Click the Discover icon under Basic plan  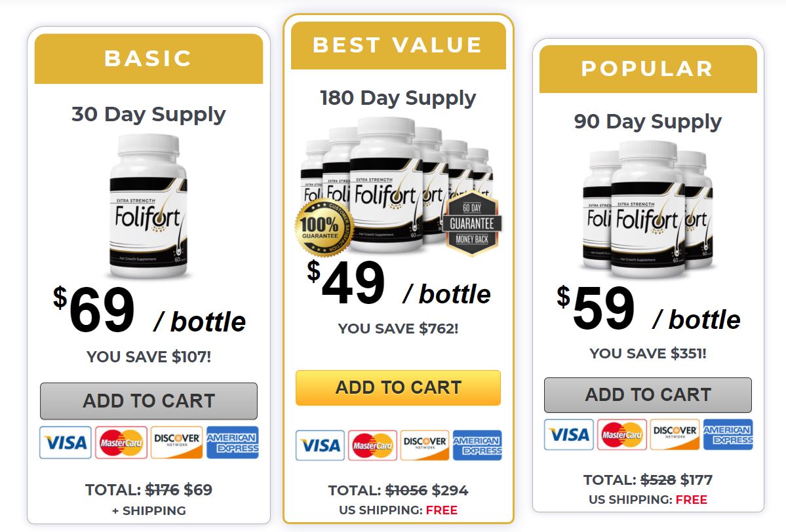(x=176, y=442)
